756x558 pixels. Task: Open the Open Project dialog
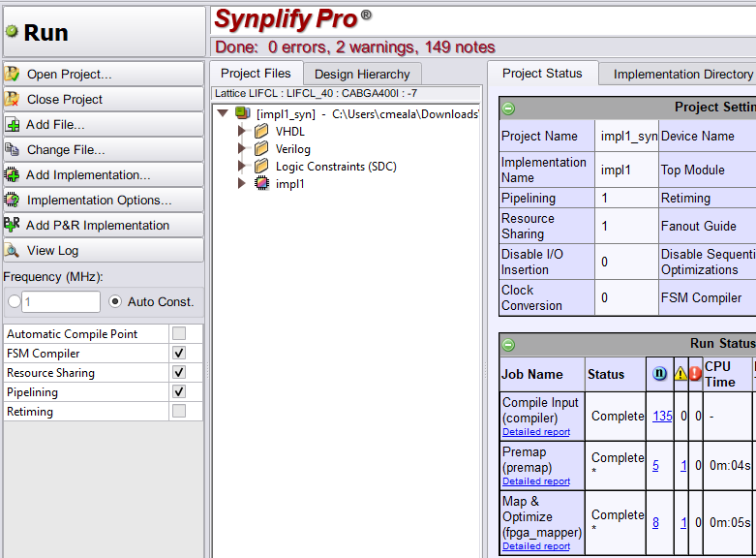(x=104, y=74)
